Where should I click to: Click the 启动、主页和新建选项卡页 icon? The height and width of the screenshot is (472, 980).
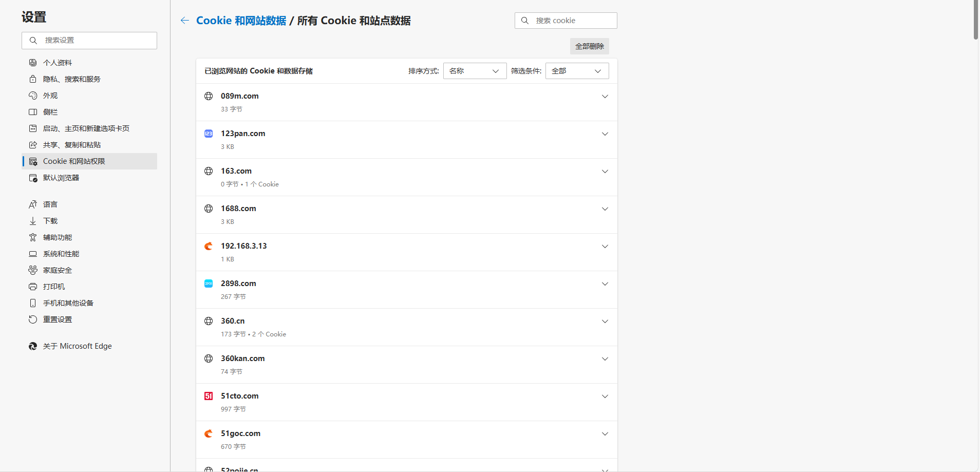pyautogui.click(x=33, y=128)
